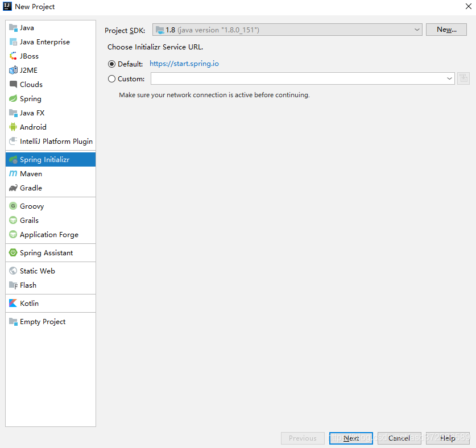Click the Flash folder icon
Viewport: 476px width, 448px height.
coord(13,285)
